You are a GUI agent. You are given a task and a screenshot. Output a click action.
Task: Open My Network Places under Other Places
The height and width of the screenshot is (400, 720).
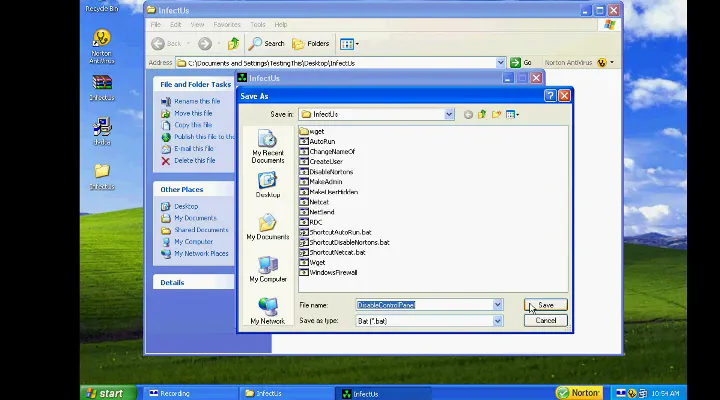tap(201, 254)
